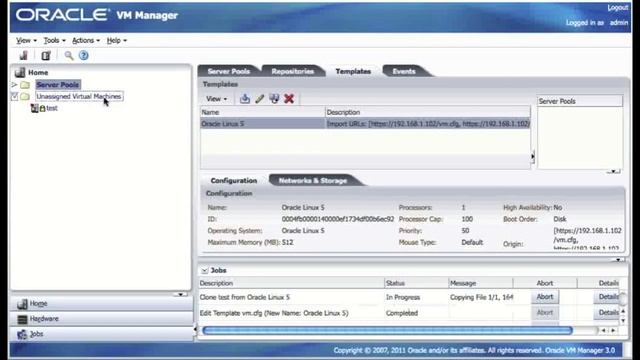Collapse the Unassigned Virtual Machines tree node
The image size is (640, 360).
pyautogui.click(x=14, y=96)
